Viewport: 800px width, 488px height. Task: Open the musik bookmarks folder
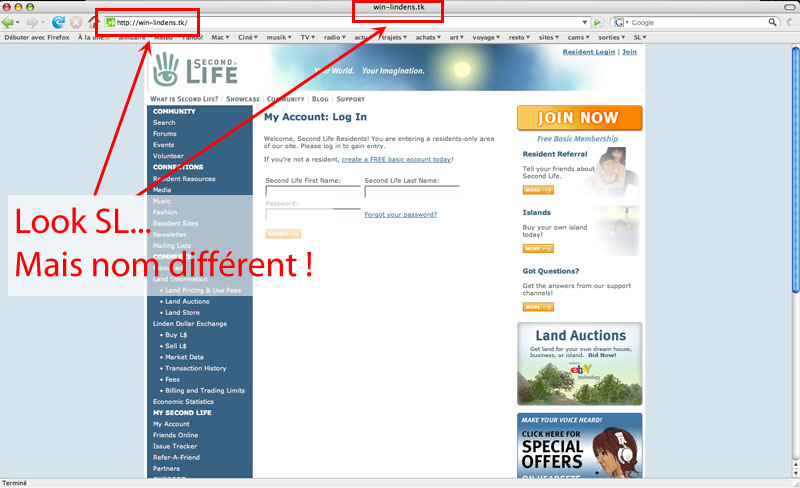(279, 37)
